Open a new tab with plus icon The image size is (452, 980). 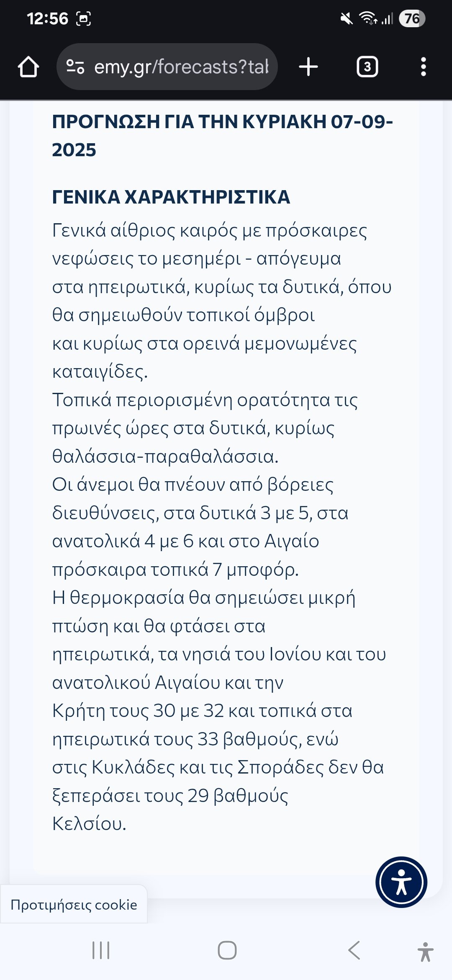[x=308, y=67]
